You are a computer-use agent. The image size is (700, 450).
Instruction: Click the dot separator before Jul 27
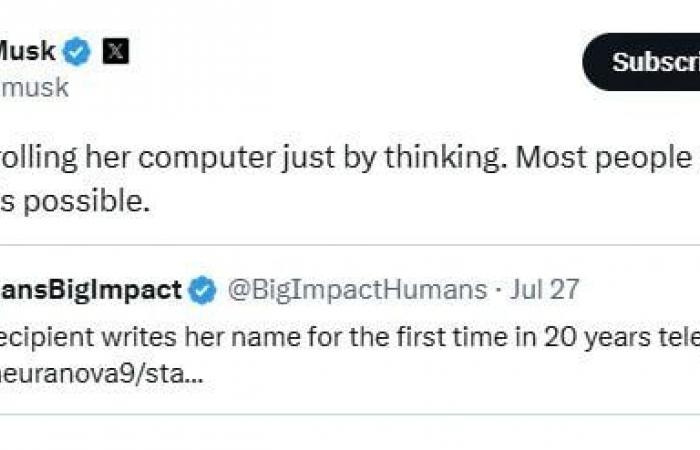click(499, 291)
